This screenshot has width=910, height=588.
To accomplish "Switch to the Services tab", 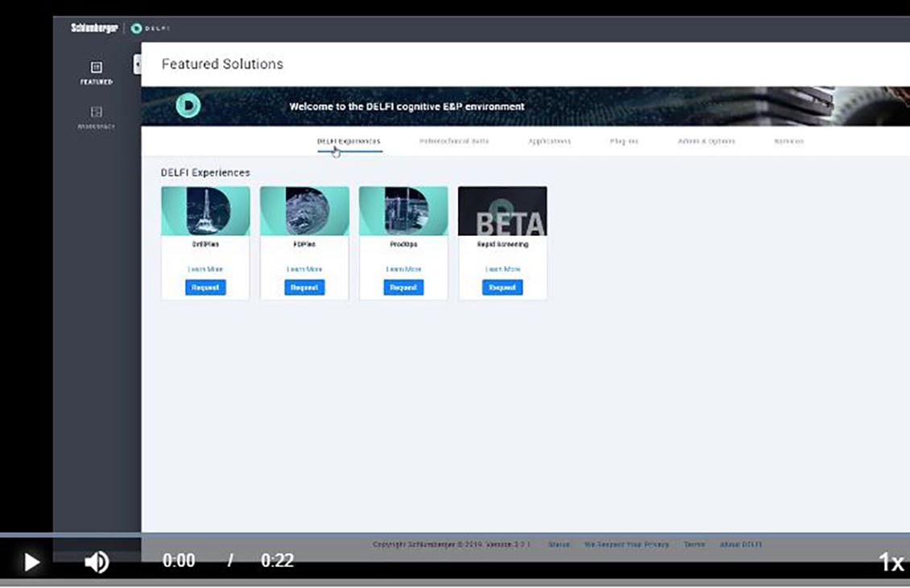I will pyautogui.click(x=788, y=141).
